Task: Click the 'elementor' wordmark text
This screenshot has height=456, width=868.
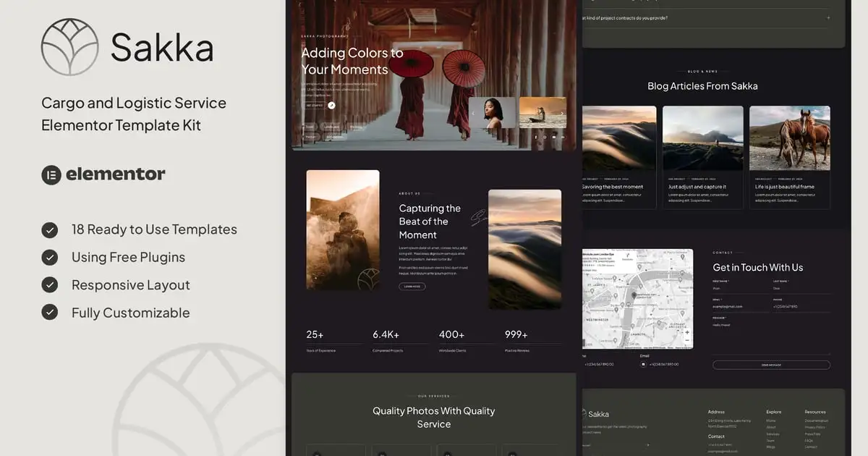Action: click(x=116, y=174)
